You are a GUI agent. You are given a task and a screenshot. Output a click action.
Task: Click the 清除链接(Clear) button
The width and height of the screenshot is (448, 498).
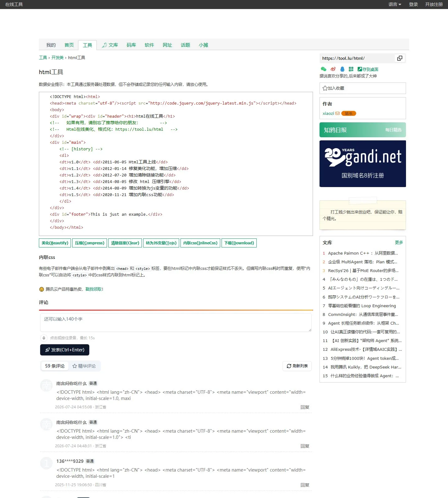pyautogui.click(x=125, y=243)
